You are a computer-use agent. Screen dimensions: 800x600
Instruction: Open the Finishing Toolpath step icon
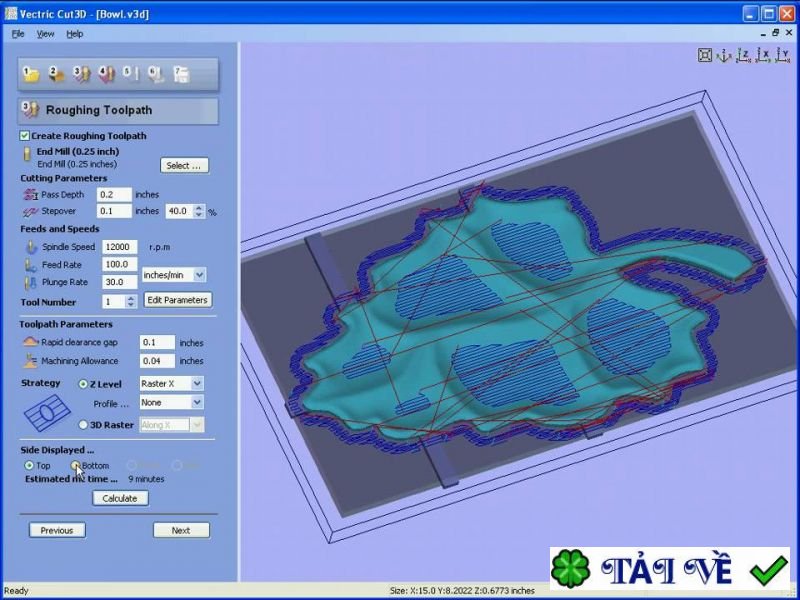coord(107,74)
